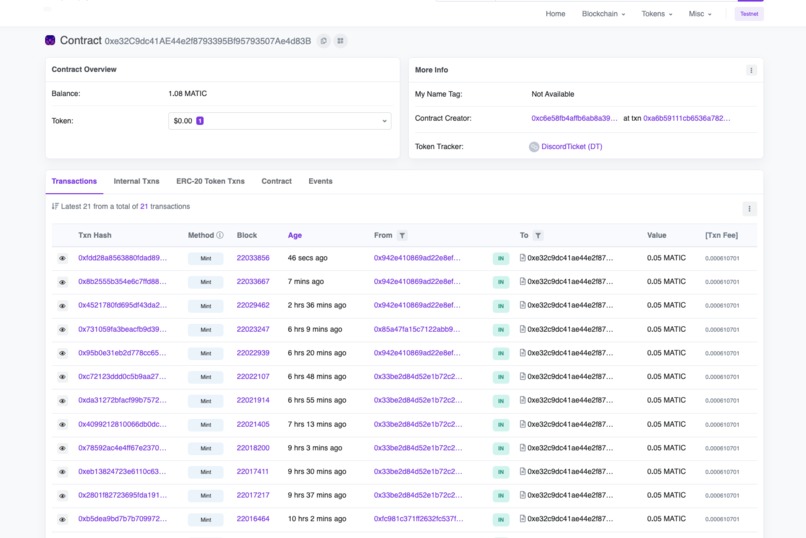Image resolution: width=806 pixels, height=538 pixels.
Task: Show info about the Method column
Action: pyautogui.click(x=220, y=235)
